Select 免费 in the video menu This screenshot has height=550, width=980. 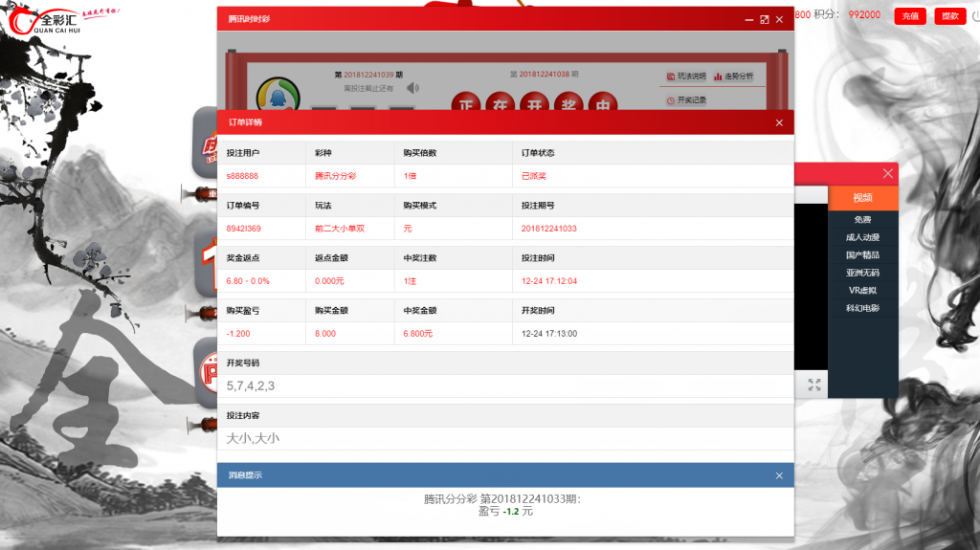[x=862, y=220]
